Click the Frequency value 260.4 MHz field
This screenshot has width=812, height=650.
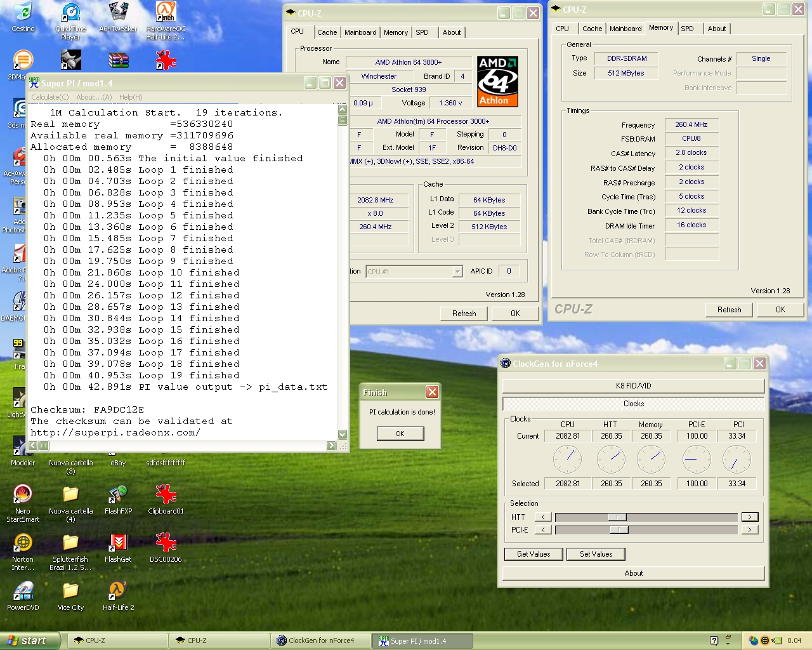(x=691, y=124)
